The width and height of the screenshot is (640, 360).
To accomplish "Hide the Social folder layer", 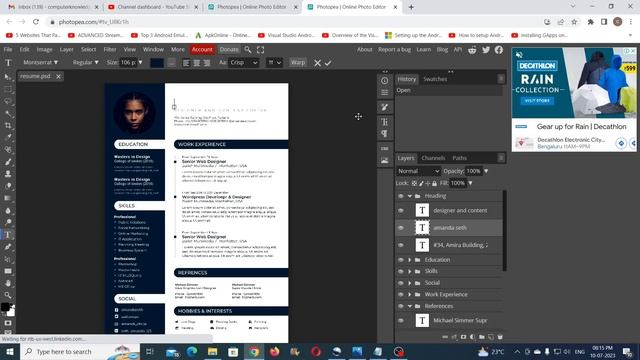I will [401, 283].
